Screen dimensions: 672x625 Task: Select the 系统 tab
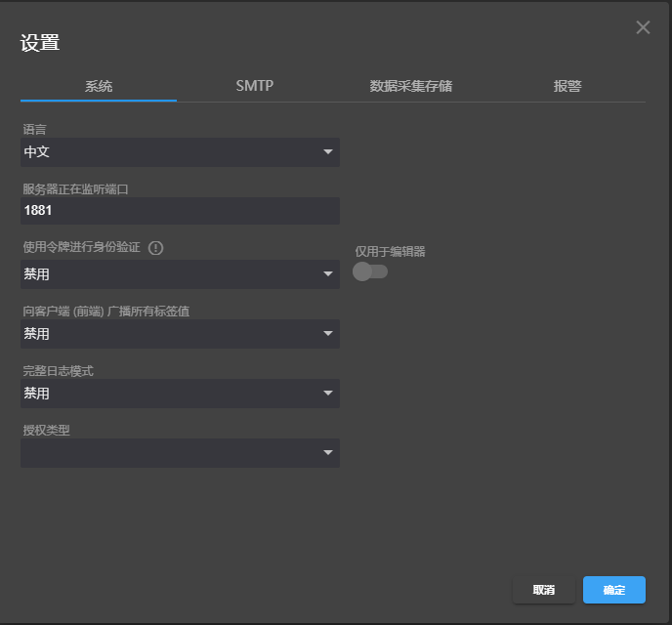pyautogui.click(x=99, y=86)
